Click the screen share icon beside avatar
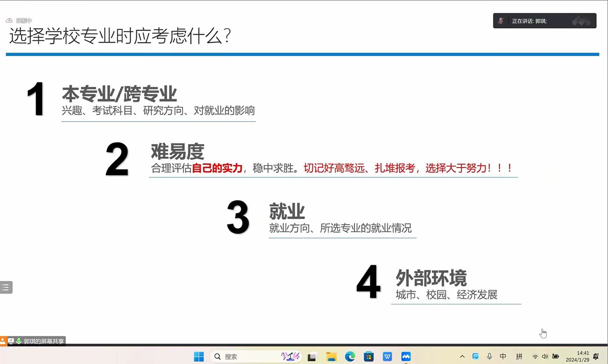Viewport: 608px width, 364px height. click(x=11, y=341)
